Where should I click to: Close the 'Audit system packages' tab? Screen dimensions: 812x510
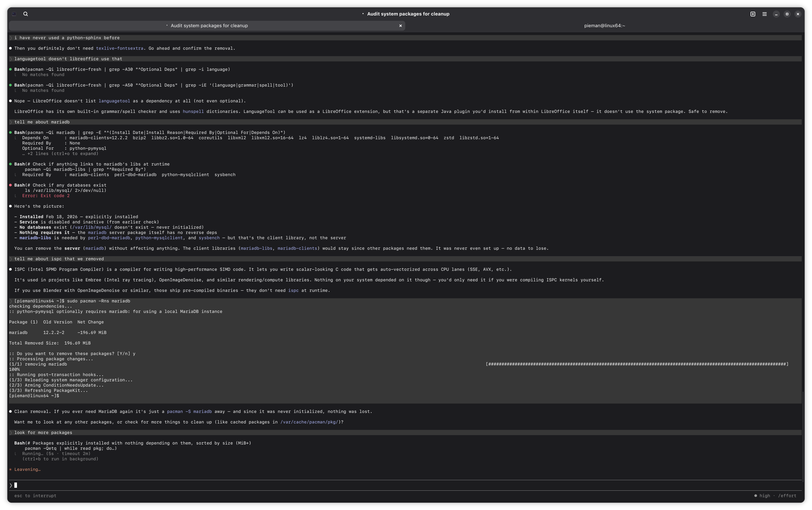[x=400, y=26]
